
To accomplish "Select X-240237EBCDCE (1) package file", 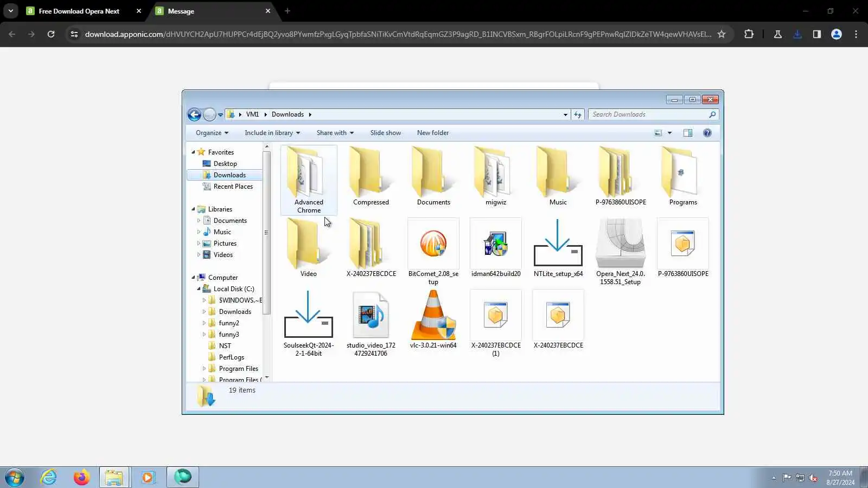I will (x=496, y=323).
